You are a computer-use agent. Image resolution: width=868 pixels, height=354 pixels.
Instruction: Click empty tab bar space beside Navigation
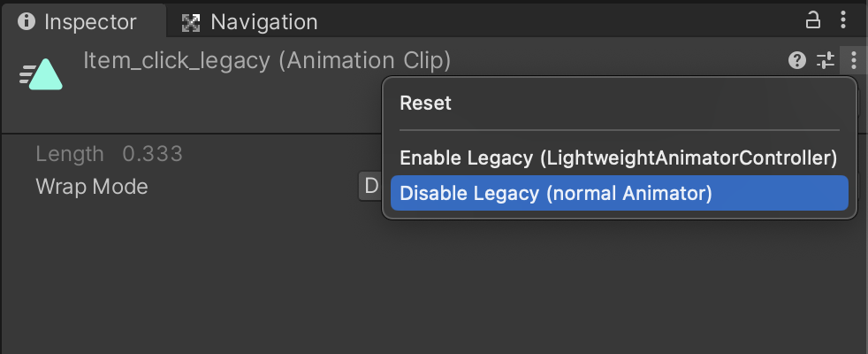553,21
